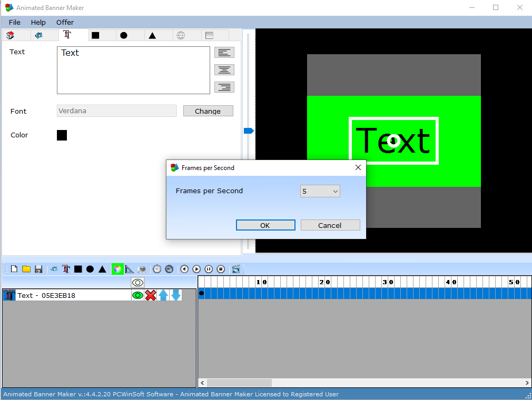Move Text layer down

tap(176, 295)
